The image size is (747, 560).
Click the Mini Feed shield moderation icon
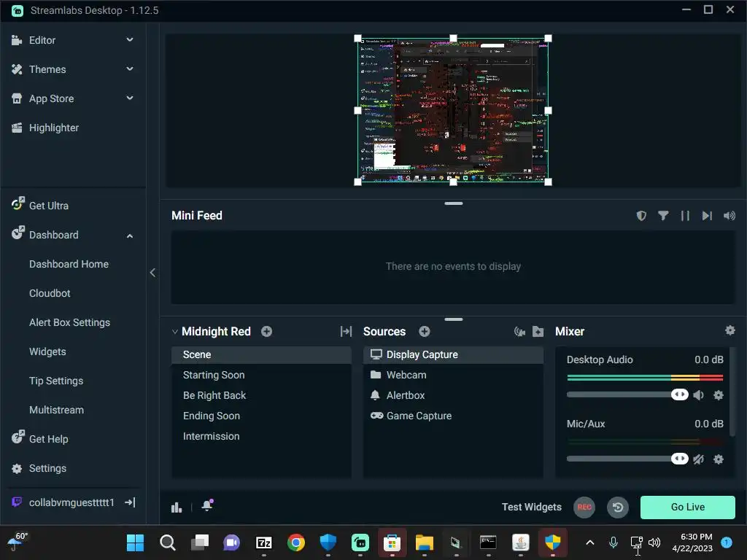coord(641,216)
